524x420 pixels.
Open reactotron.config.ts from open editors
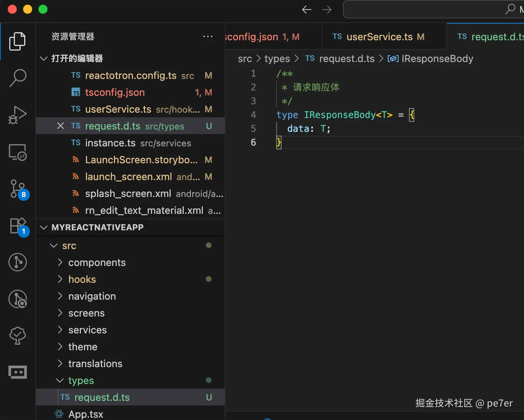point(130,75)
